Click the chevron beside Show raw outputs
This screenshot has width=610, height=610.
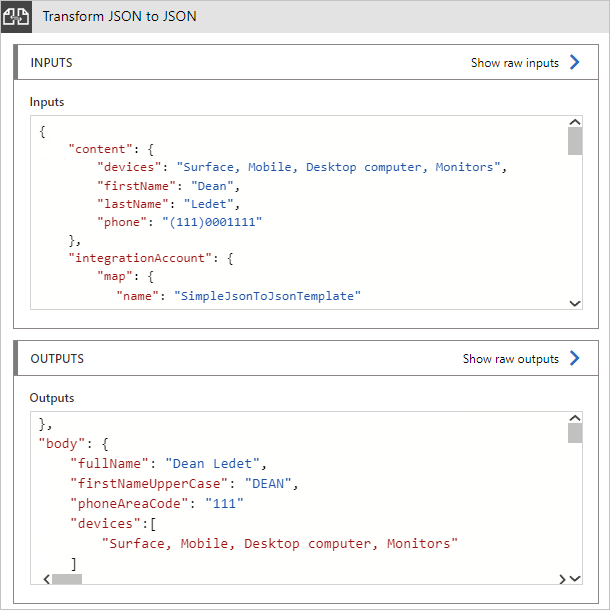coord(574,358)
